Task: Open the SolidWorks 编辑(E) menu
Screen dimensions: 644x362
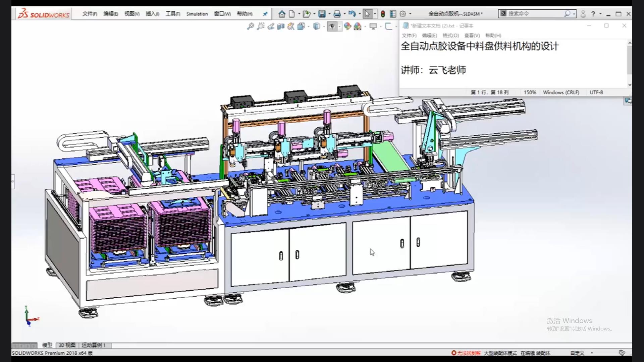Action: click(111, 14)
